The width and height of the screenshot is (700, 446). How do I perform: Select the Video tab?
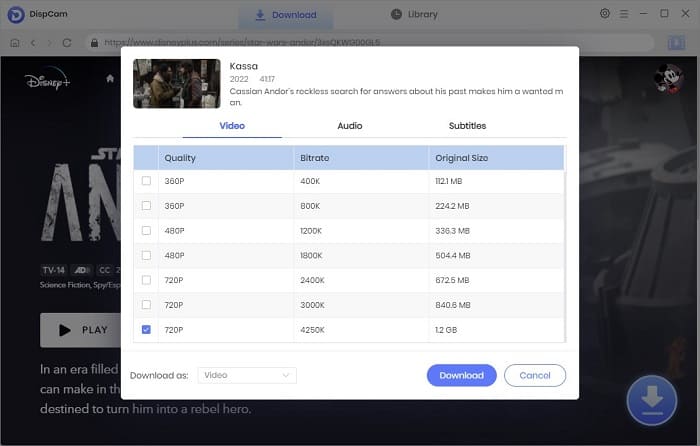point(232,126)
